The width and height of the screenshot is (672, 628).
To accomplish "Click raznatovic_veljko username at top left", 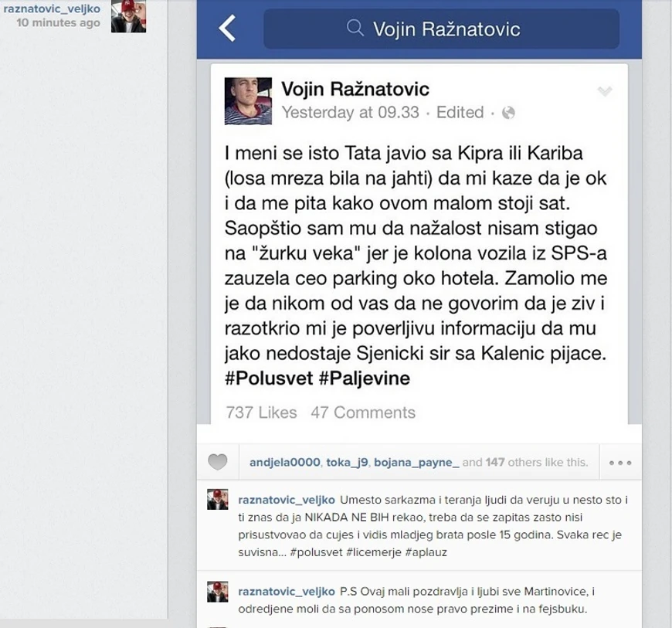I will [52, 8].
